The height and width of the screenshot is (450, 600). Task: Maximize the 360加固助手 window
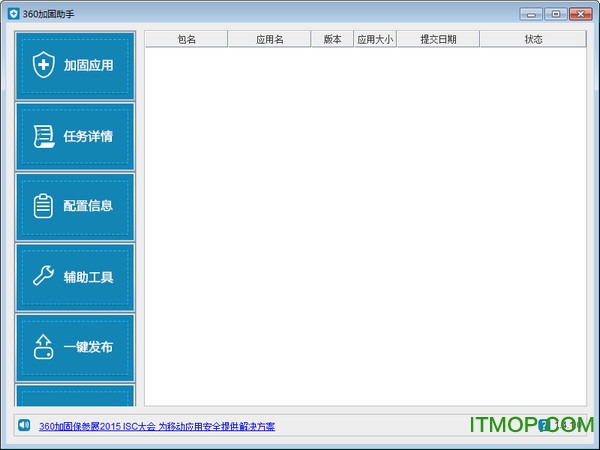pyautogui.click(x=556, y=14)
